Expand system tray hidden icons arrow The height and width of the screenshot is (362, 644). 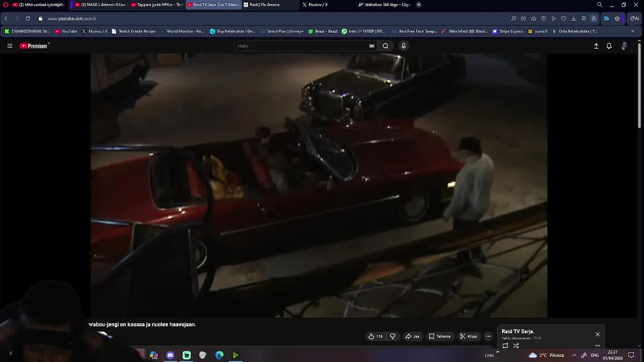coord(574,355)
